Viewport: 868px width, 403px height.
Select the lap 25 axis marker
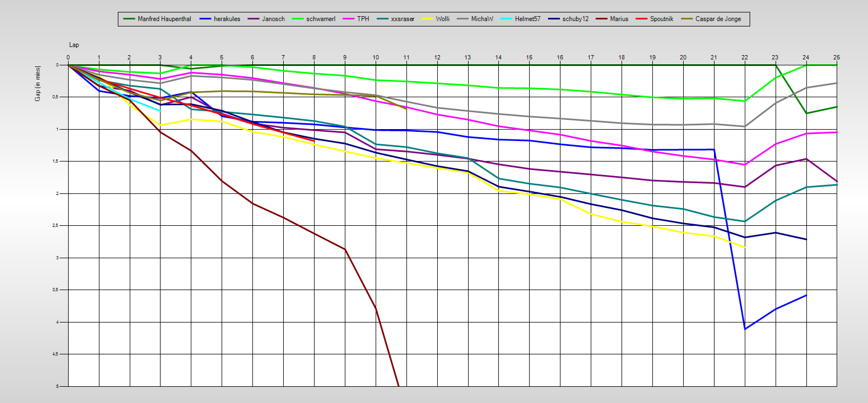837,57
